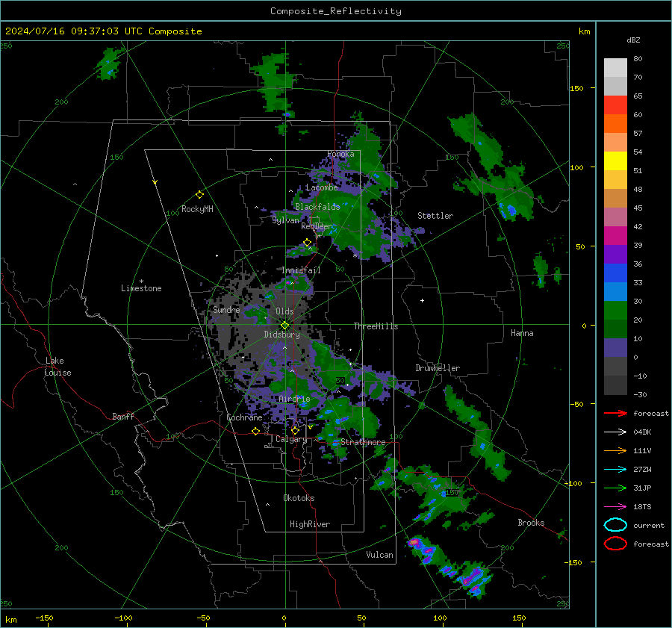Screen dimensions: 672x628
Task: Select the lightest gray 80–70 dBZ swatch
Action: [615, 68]
